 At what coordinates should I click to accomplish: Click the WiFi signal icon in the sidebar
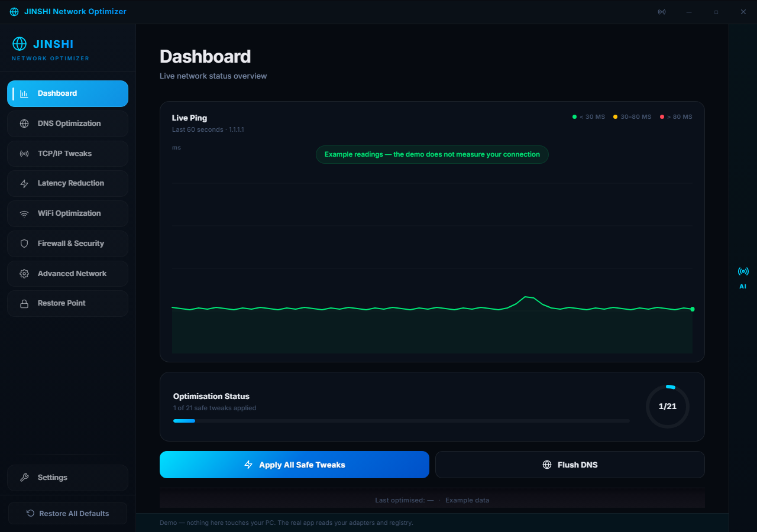click(24, 213)
